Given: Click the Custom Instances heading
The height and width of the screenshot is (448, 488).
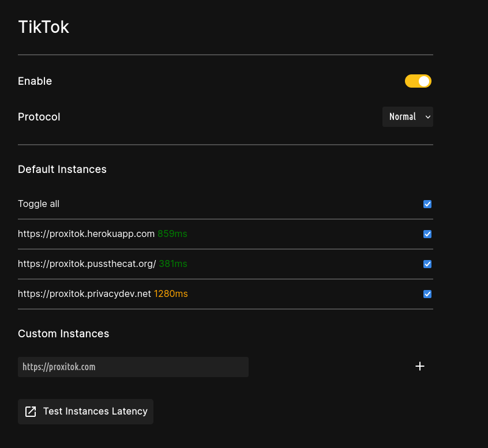Looking at the screenshot, I should 63,333.
